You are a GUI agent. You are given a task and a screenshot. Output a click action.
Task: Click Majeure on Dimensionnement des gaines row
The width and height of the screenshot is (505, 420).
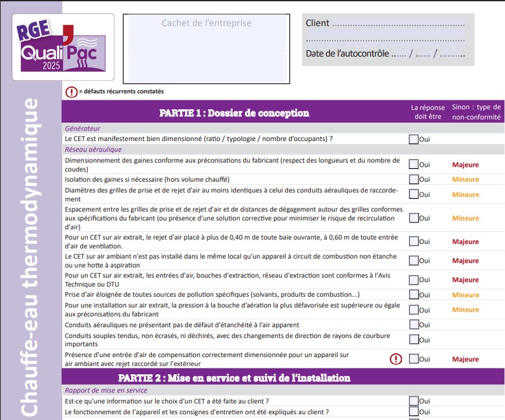point(466,165)
